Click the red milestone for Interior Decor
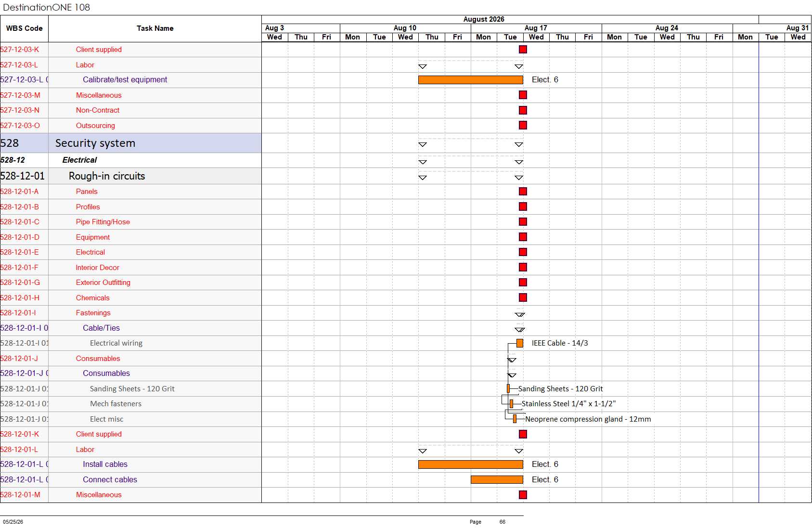Screen dimensions: 812x528 click(x=523, y=267)
